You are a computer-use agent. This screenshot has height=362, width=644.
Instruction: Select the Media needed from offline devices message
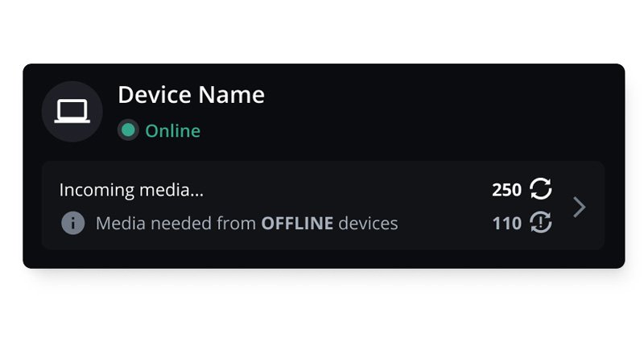[247, 224]
